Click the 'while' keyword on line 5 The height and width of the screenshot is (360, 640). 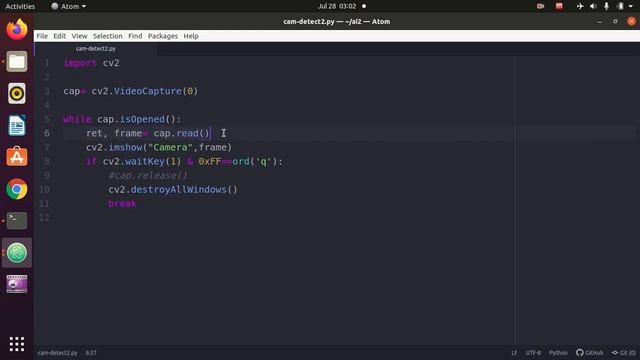77,119
